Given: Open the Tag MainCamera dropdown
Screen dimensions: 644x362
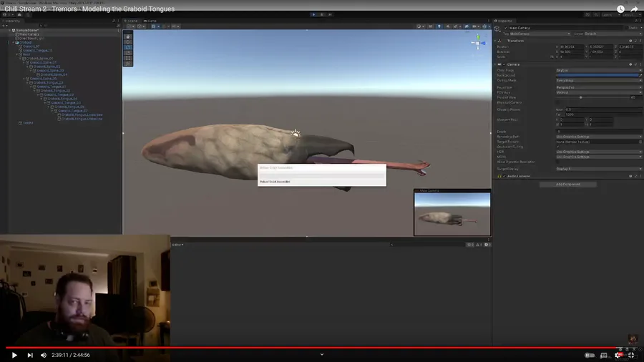Looking at the screenshot, I should click(540, 34).
